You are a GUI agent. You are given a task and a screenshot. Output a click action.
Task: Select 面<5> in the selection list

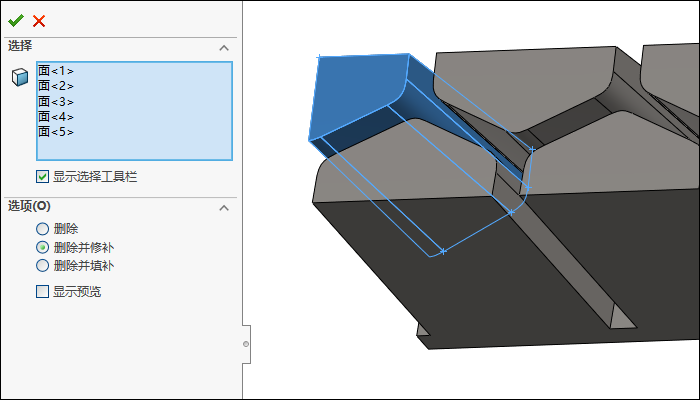[56, 132]
